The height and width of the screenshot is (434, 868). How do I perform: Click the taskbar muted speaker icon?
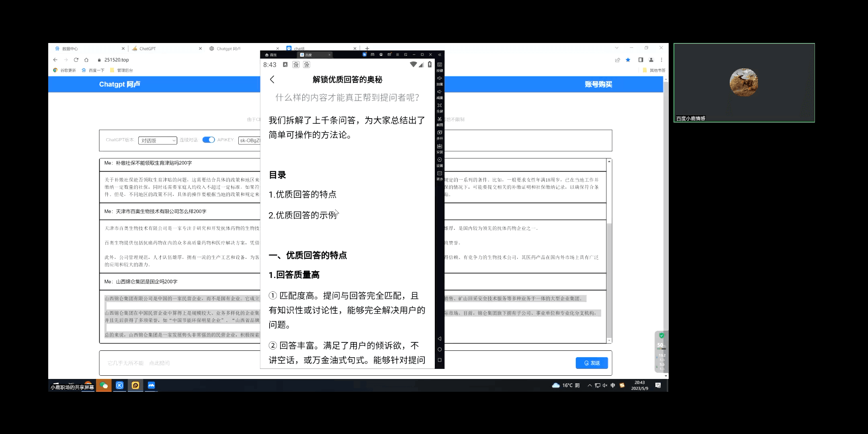click(x=605, y=385)
